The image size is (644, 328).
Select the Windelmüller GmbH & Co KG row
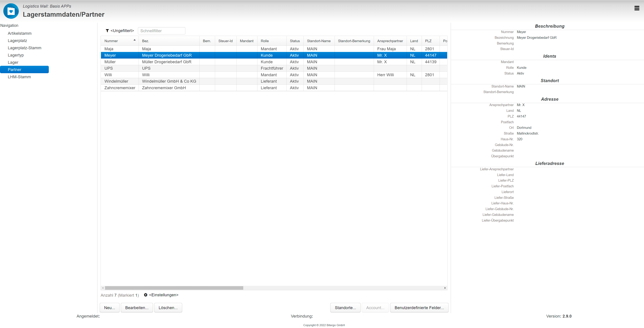click(x=274, y=81)
